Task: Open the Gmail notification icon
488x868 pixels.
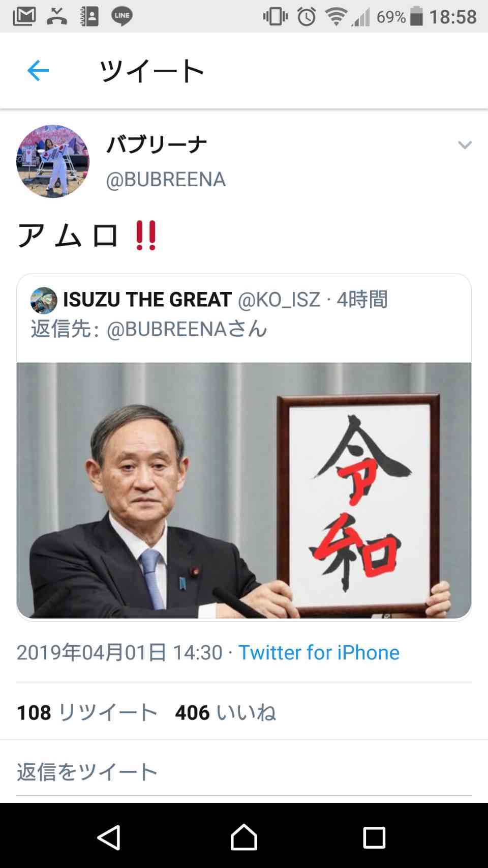Action: click(x=24, y=17)
